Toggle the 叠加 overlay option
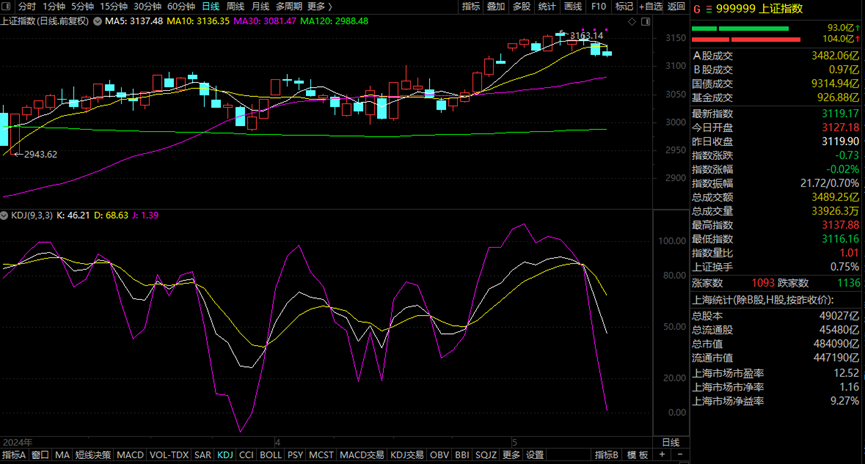This screenshot has width=865, height=464. [496, 6]
